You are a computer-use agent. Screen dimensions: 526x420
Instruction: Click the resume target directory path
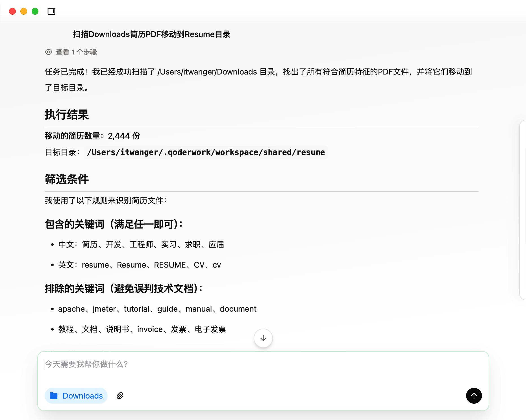206,152
